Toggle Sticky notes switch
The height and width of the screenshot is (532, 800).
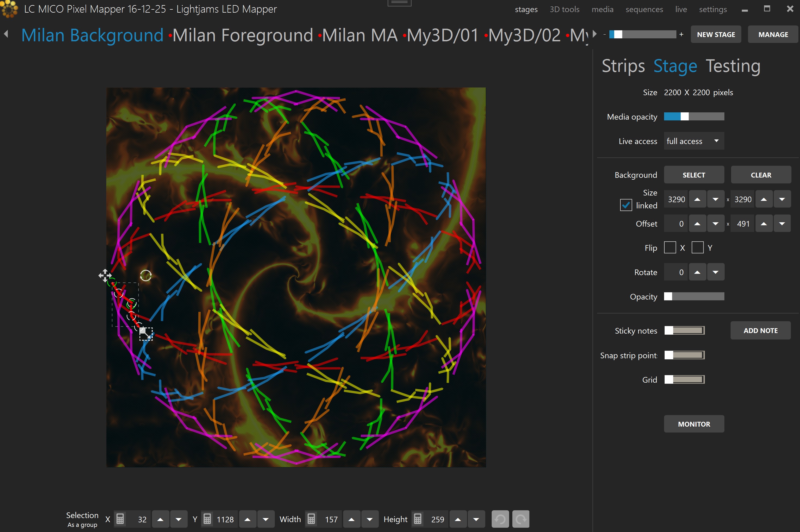point(684,330)
